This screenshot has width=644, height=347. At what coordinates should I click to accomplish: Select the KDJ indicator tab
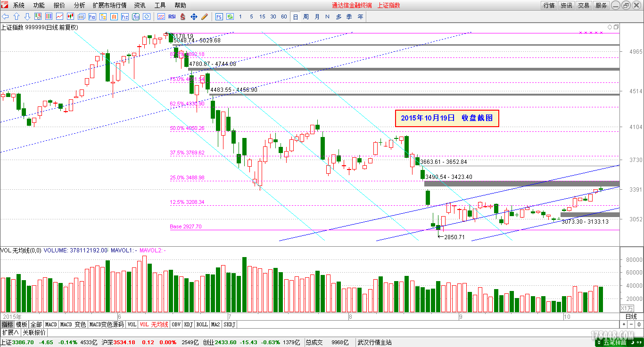click(189, 324)
